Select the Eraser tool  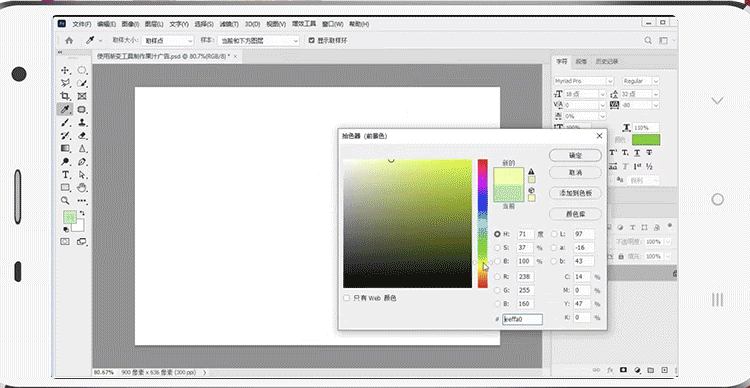(82, 135)
